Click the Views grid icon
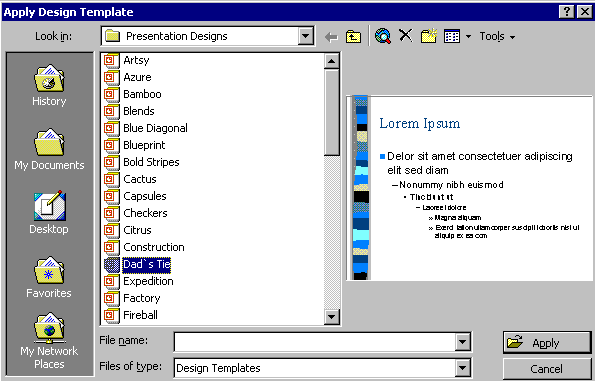The width and height of the screenshot is (595, 381). click(x=452, y=36)
